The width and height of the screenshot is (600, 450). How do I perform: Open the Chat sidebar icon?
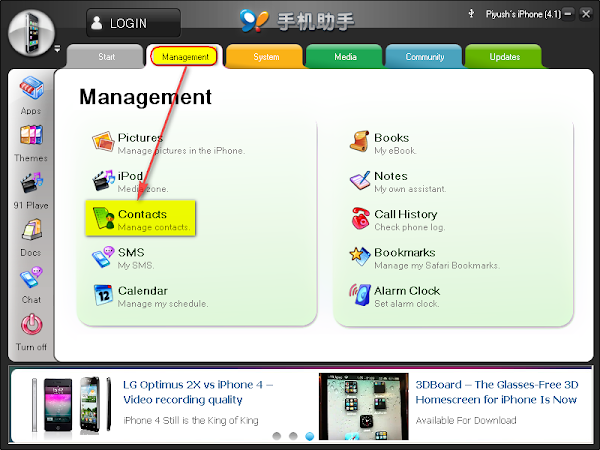31,277
